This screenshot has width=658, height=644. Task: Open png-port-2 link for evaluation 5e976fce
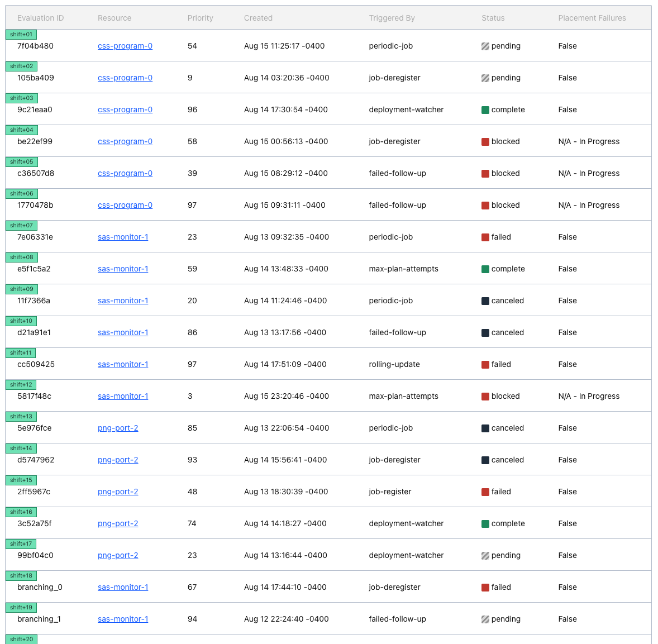(117, 428)
